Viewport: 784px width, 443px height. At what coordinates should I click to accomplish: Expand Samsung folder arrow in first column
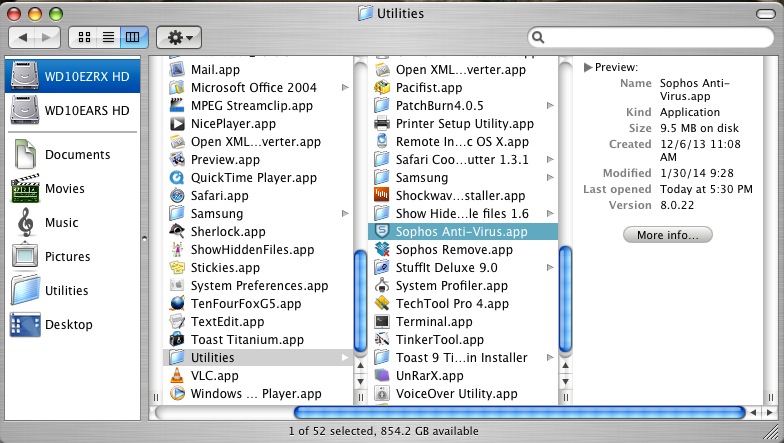345,214
